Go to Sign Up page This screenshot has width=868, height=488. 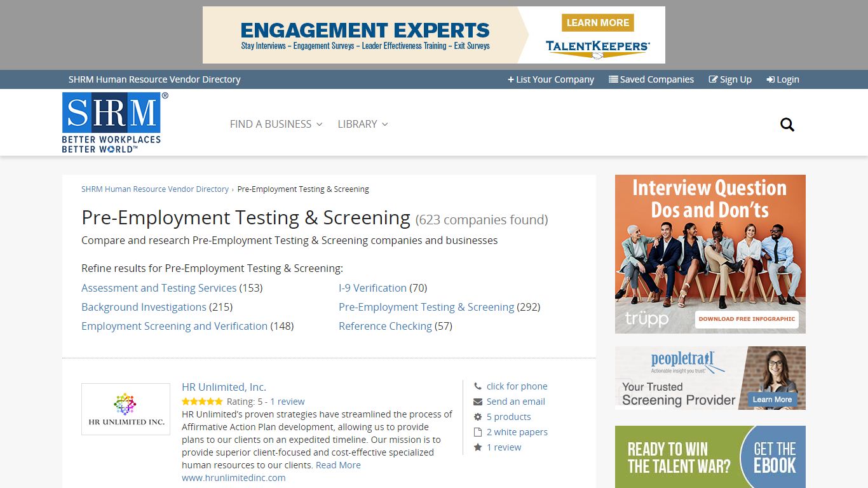[x=730, y=79]
